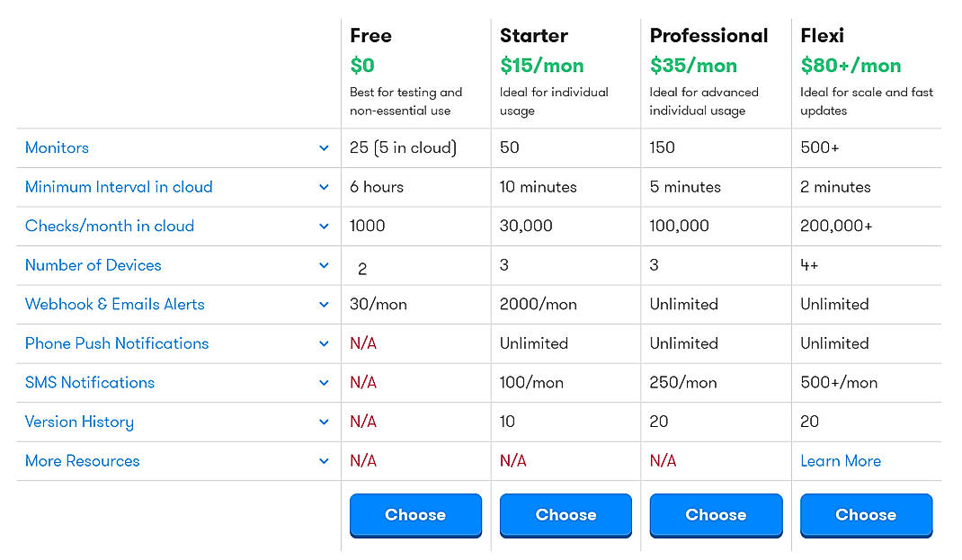This screenshot has width=962, height=560.
Task: Choose the Free plan
Action: tap(415, 514)
